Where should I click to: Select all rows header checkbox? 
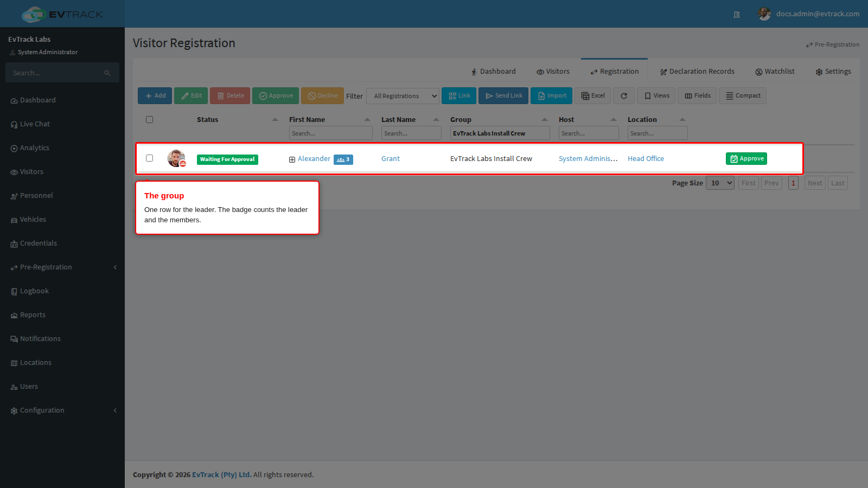(x=149, y=119)
